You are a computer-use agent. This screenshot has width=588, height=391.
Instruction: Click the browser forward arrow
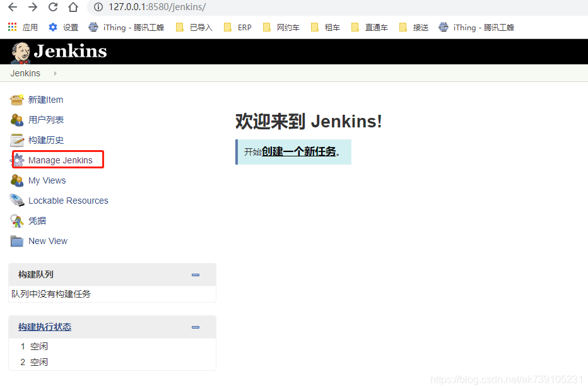click(33, 7)
